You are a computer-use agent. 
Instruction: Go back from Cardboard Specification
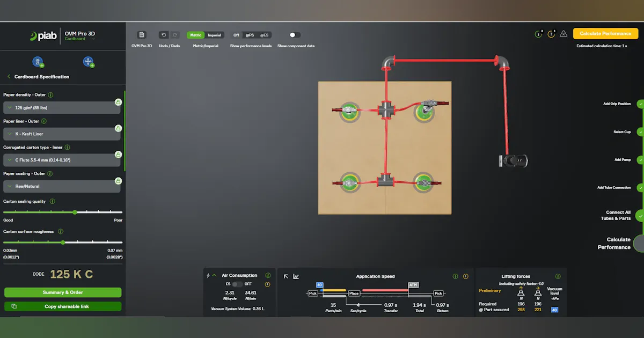(x=9, y=77)
